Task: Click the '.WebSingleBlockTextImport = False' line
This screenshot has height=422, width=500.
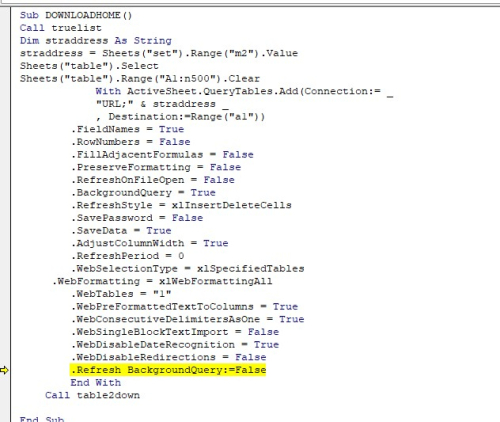Action: tap(175, 332)
